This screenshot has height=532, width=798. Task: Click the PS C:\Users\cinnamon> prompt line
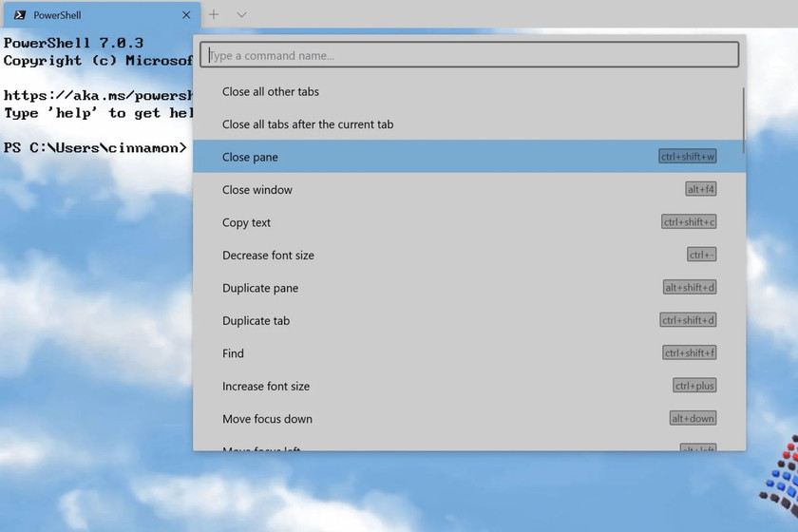95,148
